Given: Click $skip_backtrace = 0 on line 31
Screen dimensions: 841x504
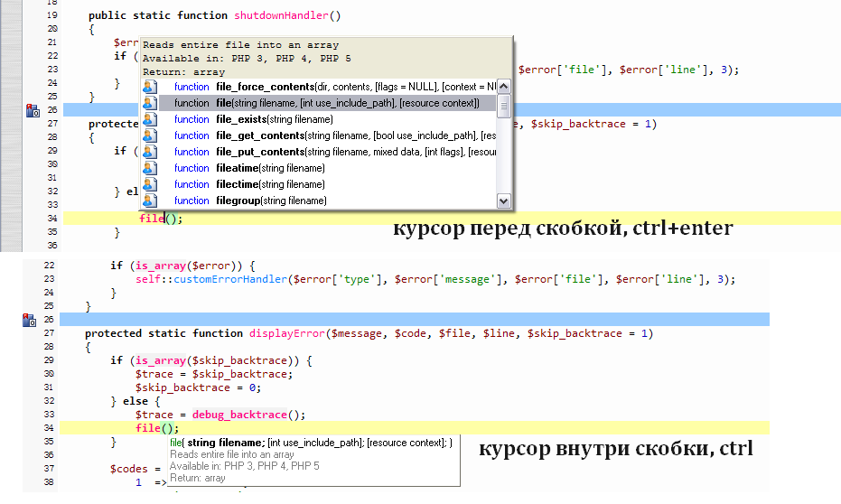Looking at the screenshot, I should coord(198,387).
